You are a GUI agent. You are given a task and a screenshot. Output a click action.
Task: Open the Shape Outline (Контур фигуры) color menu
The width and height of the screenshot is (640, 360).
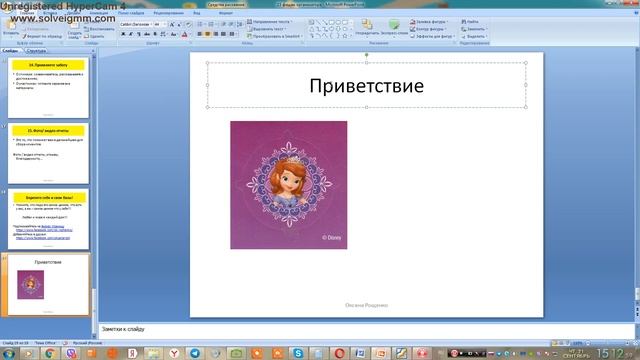click(428, 29)
